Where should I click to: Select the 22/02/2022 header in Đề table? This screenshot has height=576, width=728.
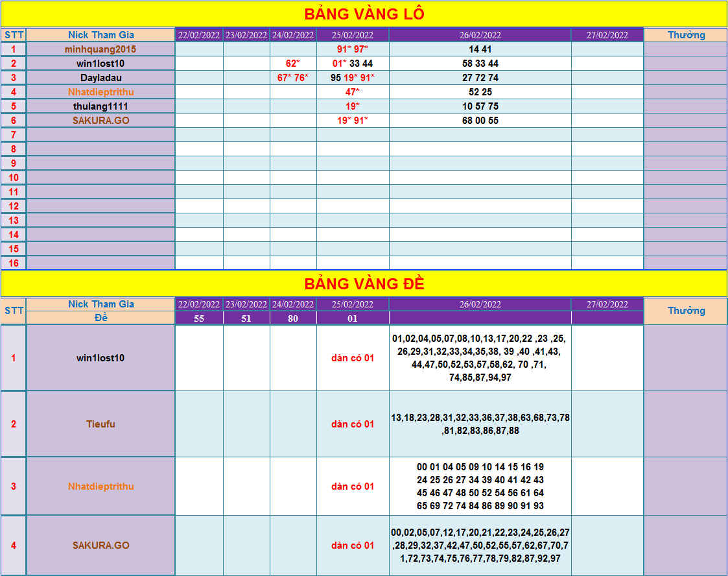(199, 304)
